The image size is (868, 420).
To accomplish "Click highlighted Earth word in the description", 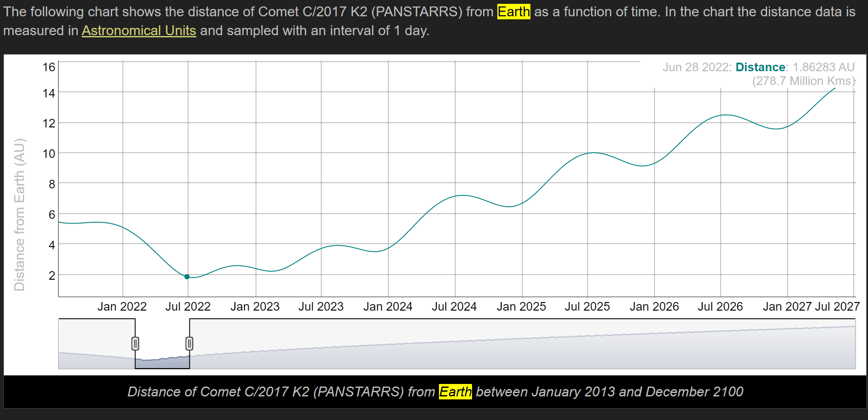I will 514,12.
